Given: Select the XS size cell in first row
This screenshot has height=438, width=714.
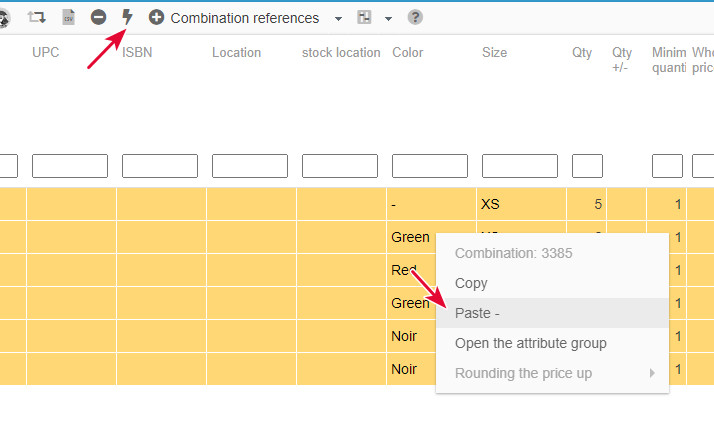Looking at the screenshot, I should [490, 204].
